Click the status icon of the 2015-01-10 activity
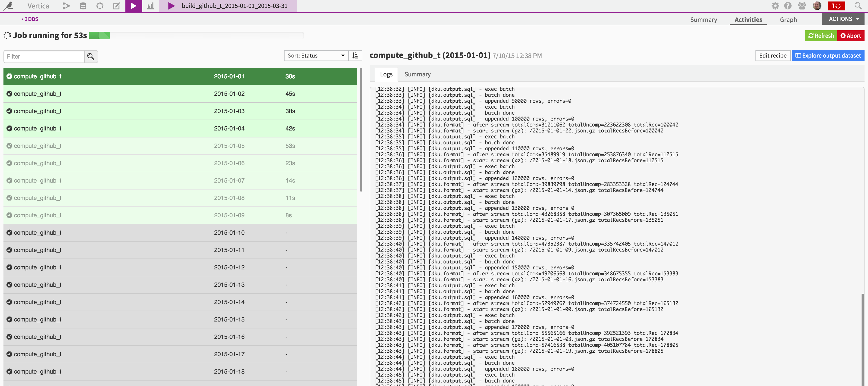Viewport: 868px width, 386px height. coord(9,233)
